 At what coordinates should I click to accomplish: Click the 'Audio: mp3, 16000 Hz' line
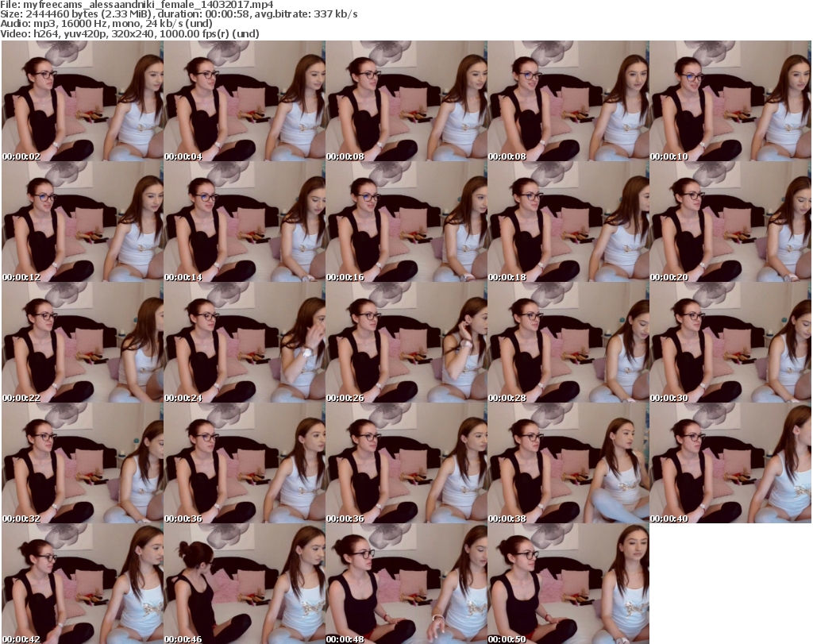point(106,24)
